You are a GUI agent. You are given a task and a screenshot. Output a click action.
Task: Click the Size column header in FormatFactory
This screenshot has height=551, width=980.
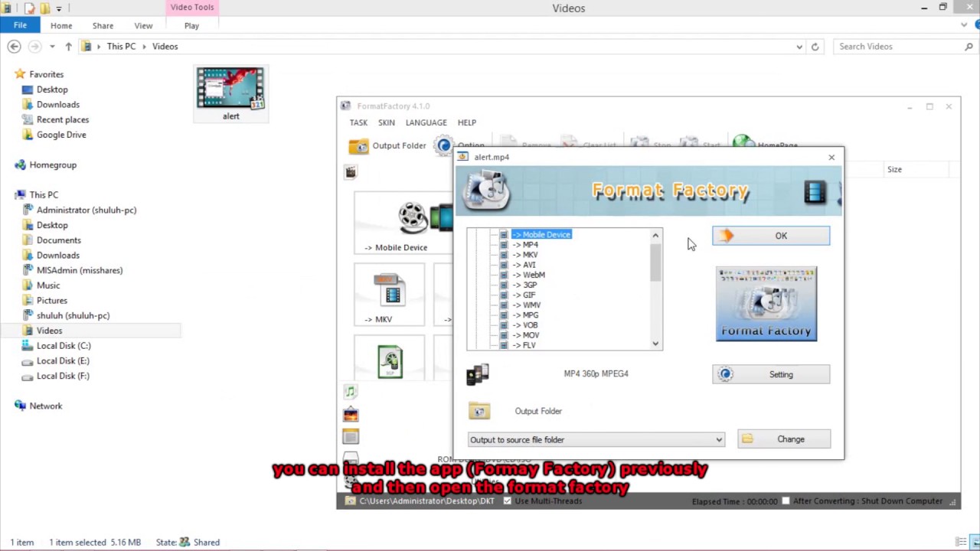pyautogui.click(x=894, y=169)
